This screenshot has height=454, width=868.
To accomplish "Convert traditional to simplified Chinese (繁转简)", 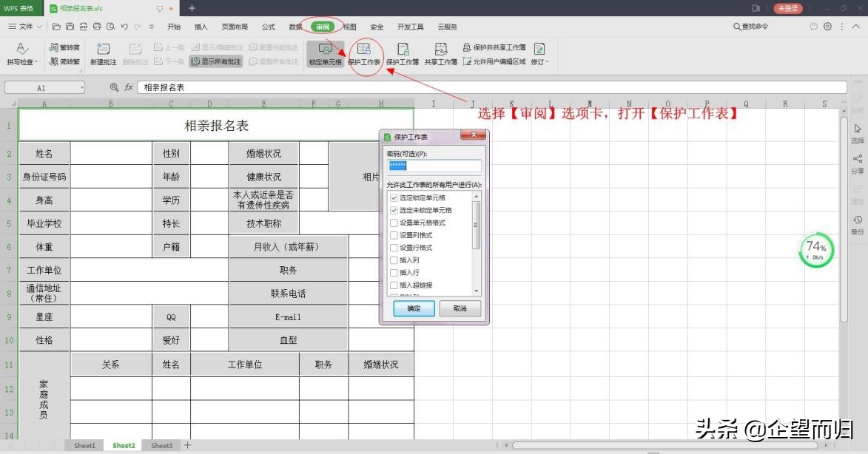I will 65,47.
